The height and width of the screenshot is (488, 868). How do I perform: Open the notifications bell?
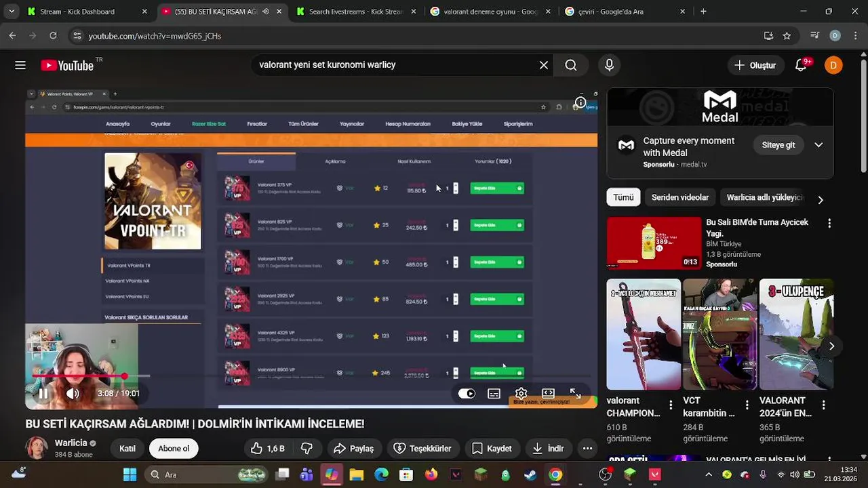[801, 65]
